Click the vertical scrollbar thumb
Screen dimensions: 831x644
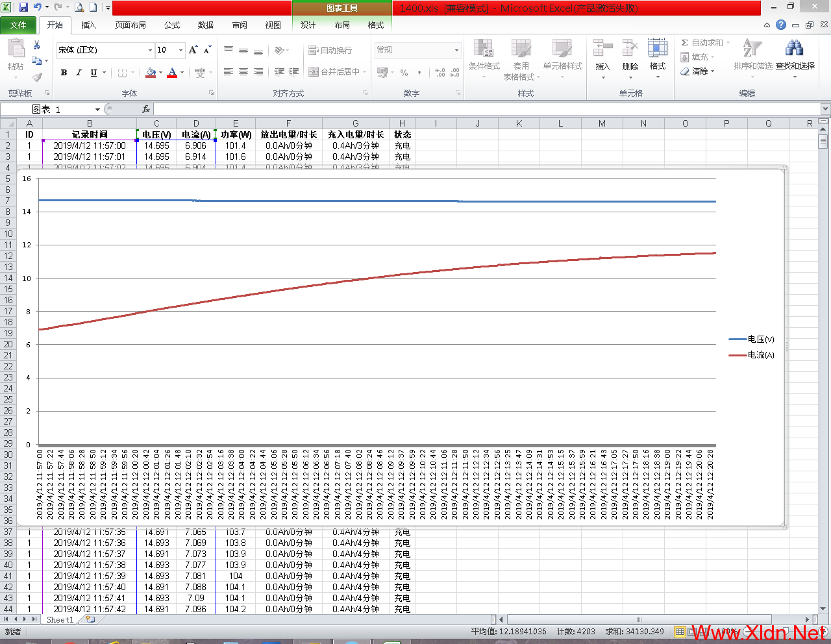(823, 142)
